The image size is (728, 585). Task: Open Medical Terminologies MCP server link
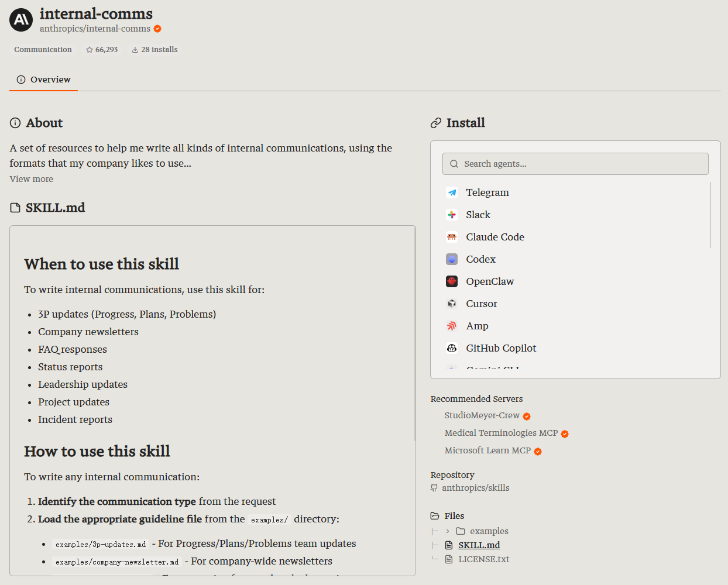click(502, 433)
